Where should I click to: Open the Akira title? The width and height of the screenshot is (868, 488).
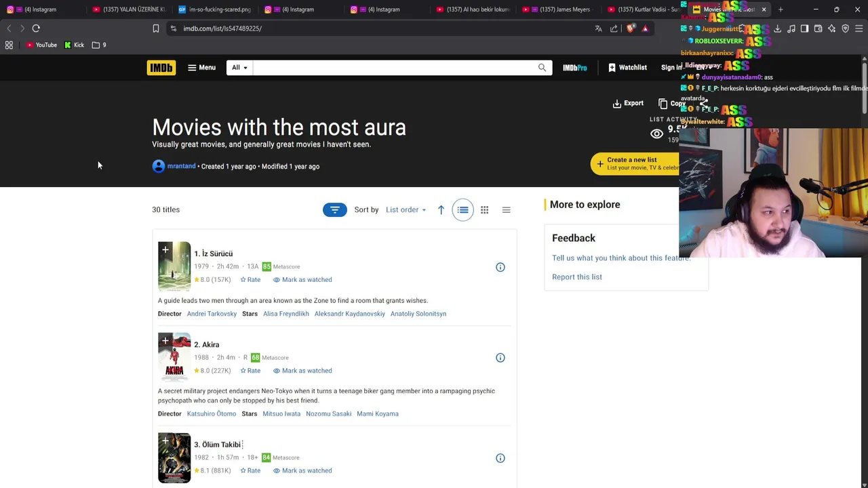click(x=206, y=344)
